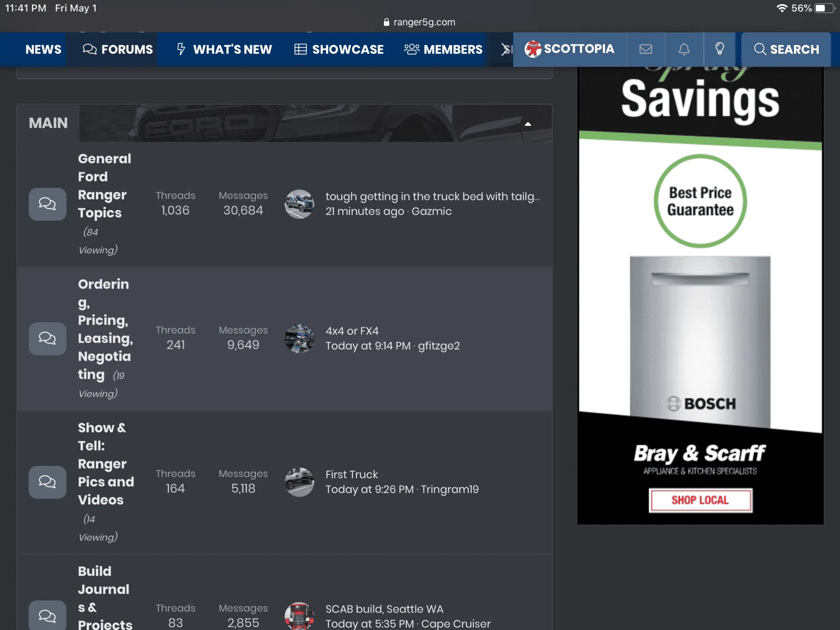840x630 pixels.
Task: Click the 164 threads count
Action: 176,489
